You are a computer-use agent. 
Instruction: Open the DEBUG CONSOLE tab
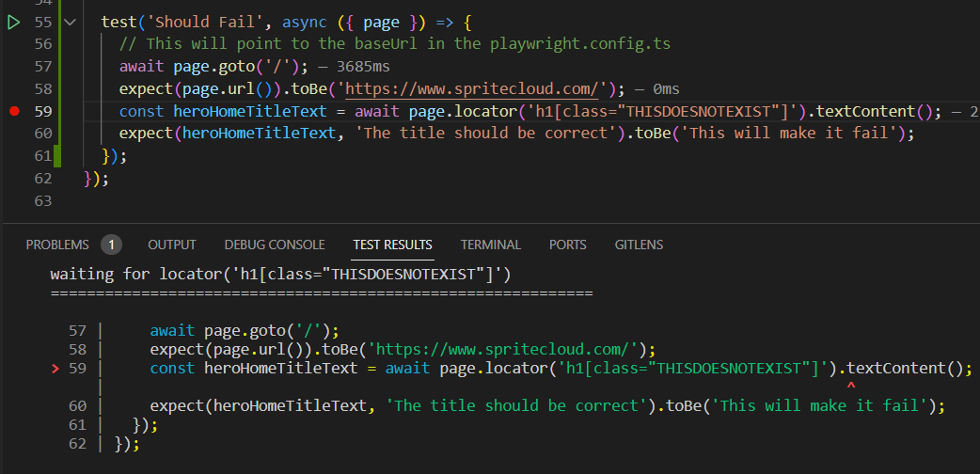[x=275, y=245]
